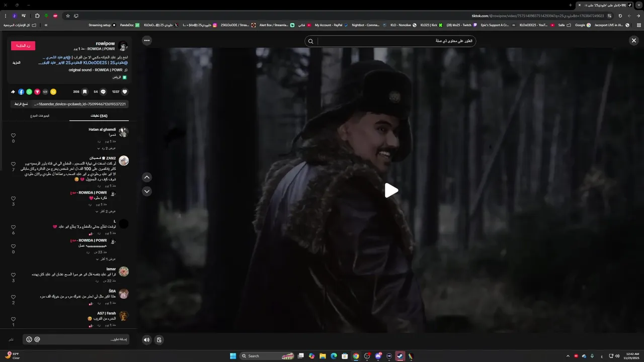Screen dimensions: 644x362
Task: Open the Nightbot bookmark
Action: [368, 25]
